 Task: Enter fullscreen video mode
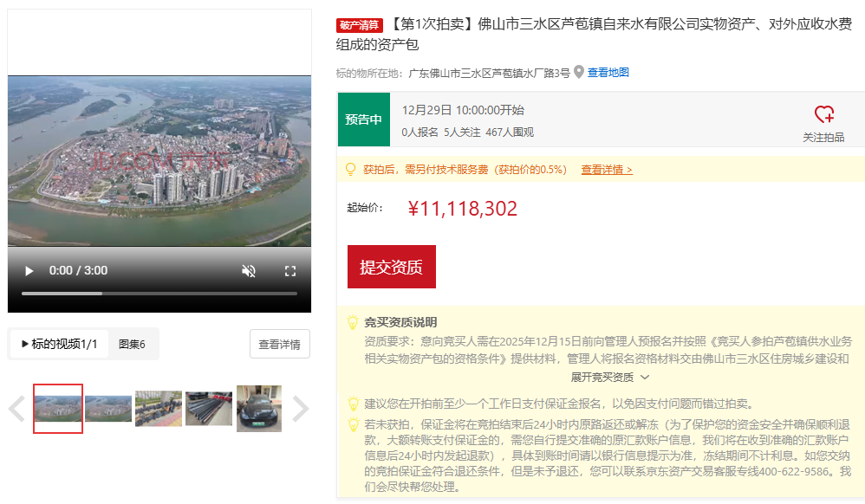coord(290,271)
